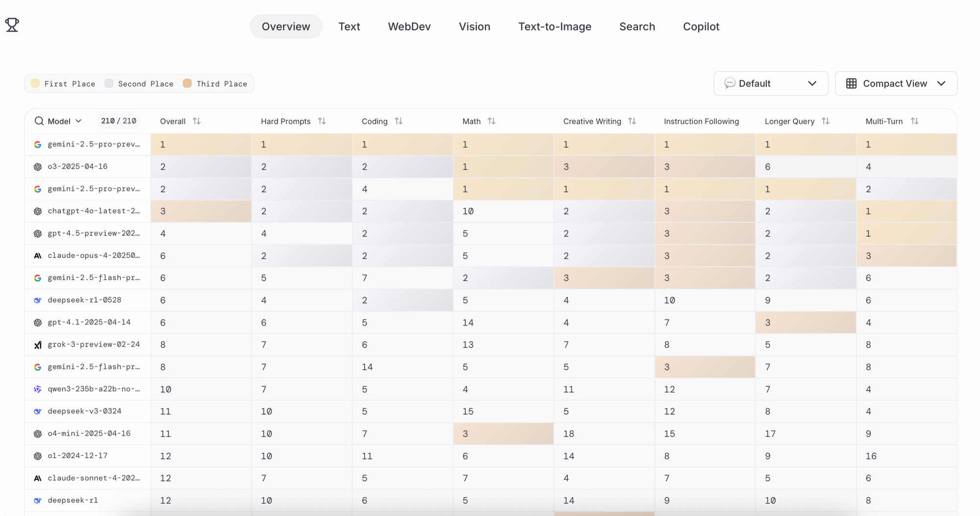Switch to the Text-to-Image tab
Viewport: 980px width, 516px height.
pyautogui.click(x=555, y=26)
